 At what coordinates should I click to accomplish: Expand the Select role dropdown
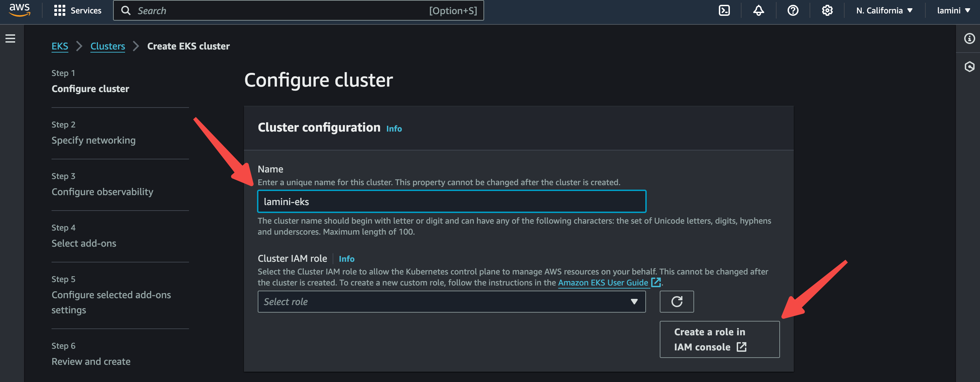click(x=452, y=302)
